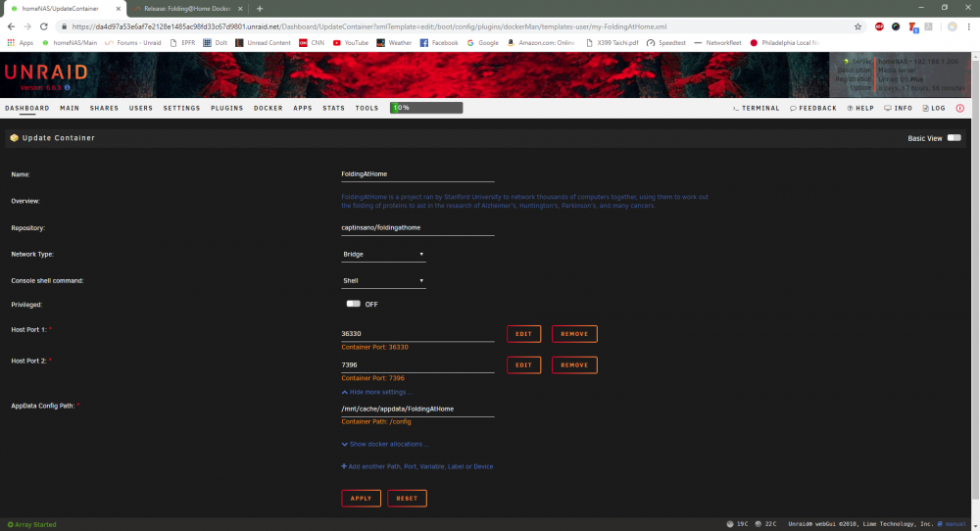980x531 pixels.
Task: Open the Settings menu item
Action: click(x=181, y=108)
